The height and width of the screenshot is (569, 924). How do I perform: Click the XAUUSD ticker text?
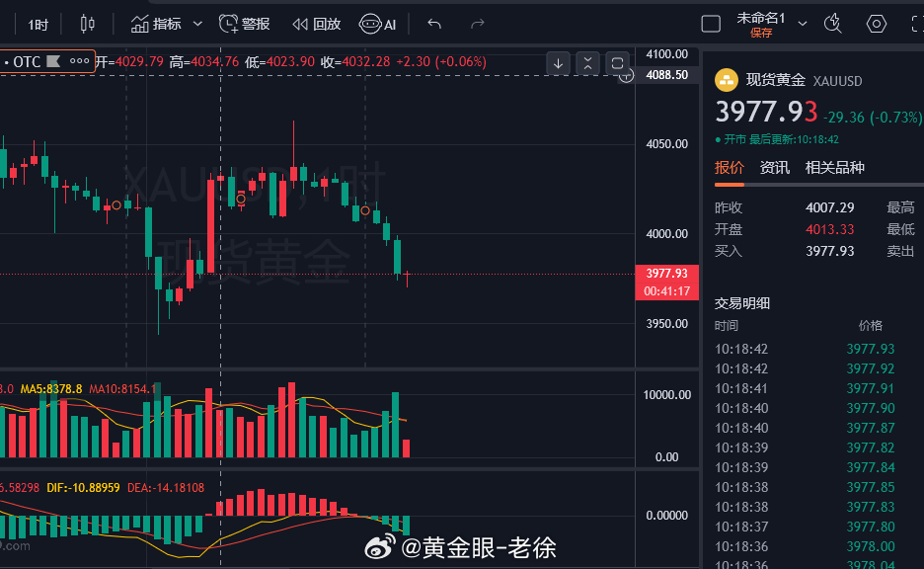tap(837, 81)
